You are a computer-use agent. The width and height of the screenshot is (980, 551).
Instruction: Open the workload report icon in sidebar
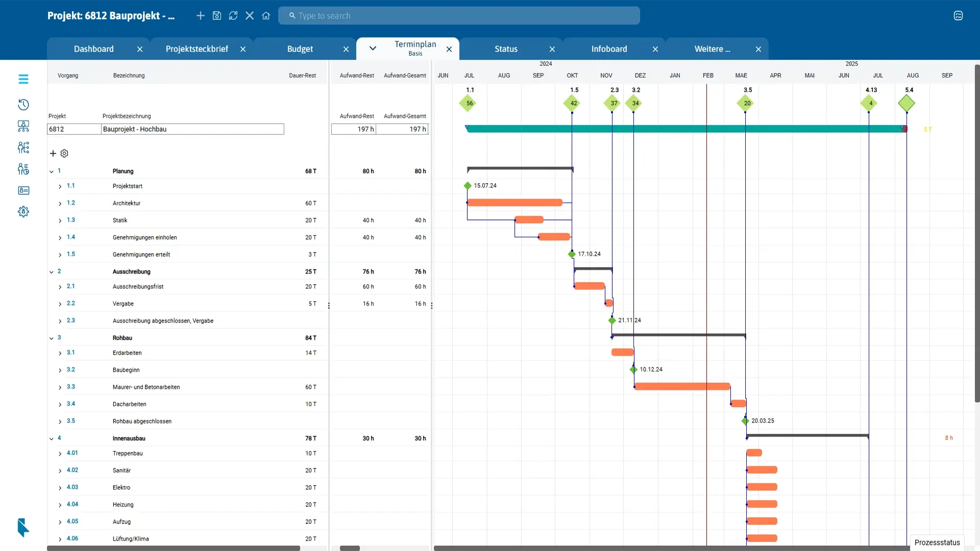pos(23,169)
